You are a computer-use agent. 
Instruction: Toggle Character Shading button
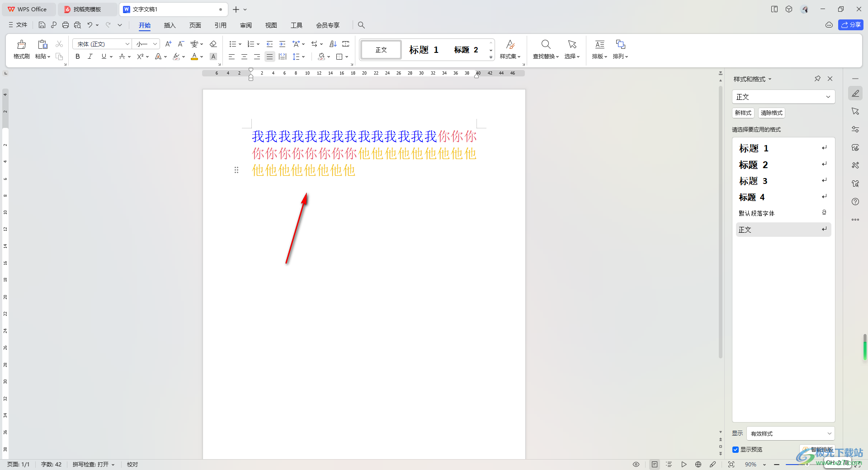point(213,56)
